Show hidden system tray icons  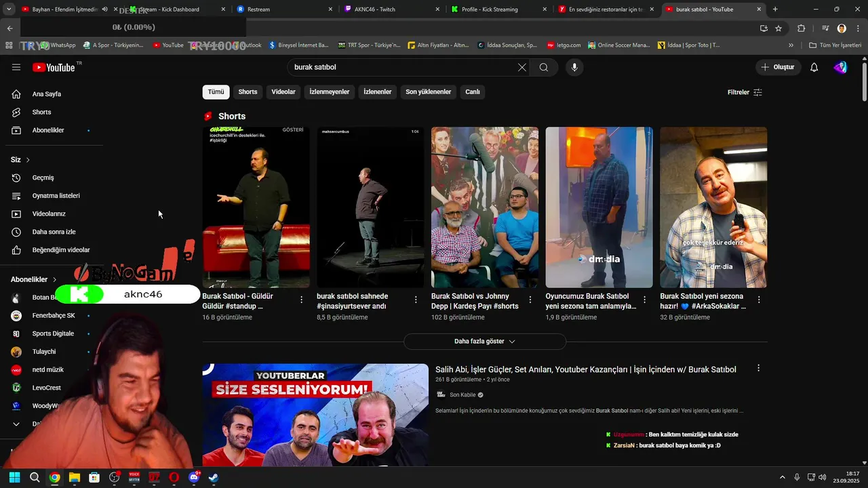[782, 477]
